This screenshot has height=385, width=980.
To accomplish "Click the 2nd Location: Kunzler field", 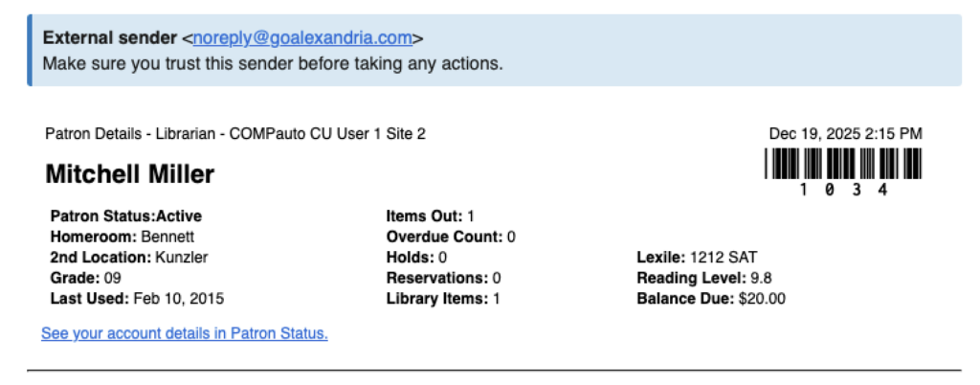I will pos(128,257).
